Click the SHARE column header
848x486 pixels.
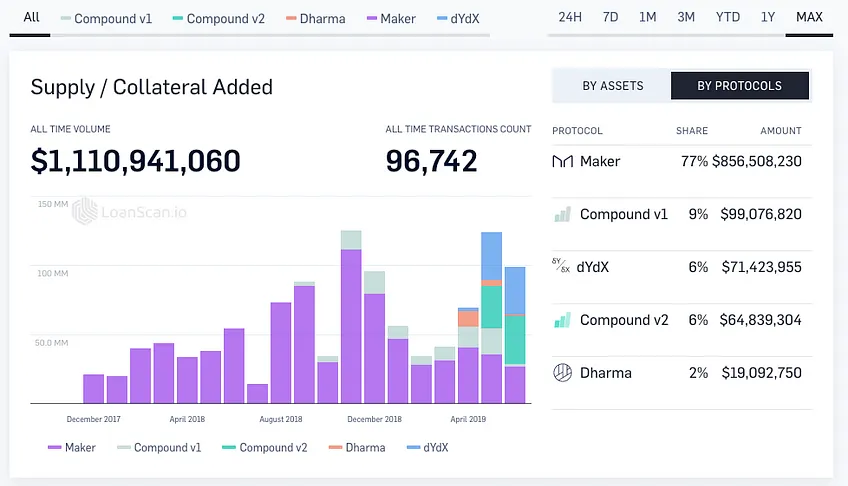click(x=692, y=131)
